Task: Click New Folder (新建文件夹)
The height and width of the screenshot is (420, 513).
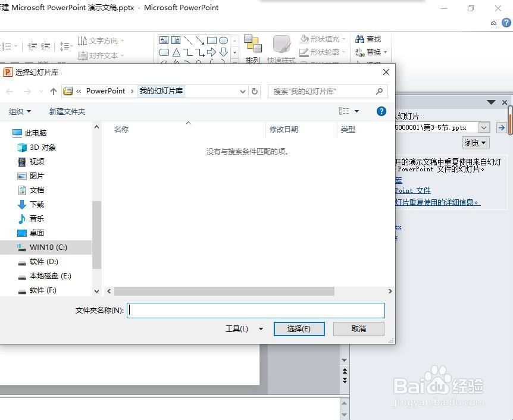Action: 67,111
